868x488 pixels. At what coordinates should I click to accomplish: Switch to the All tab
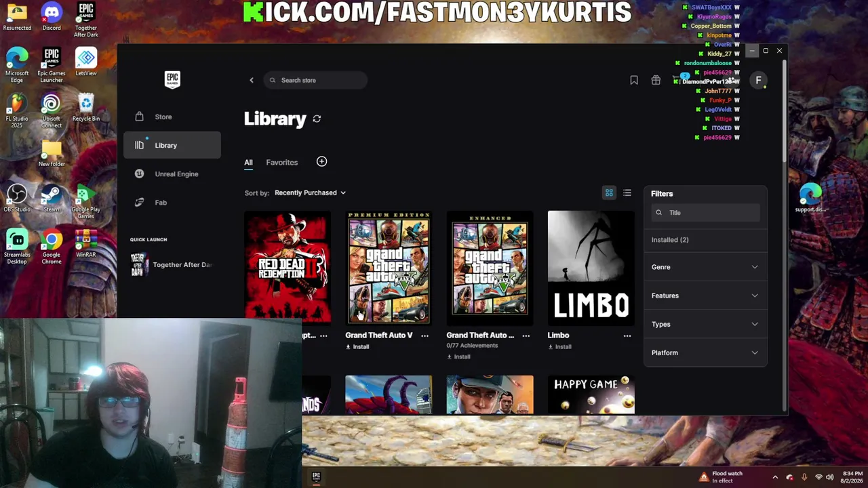point(248,163)
